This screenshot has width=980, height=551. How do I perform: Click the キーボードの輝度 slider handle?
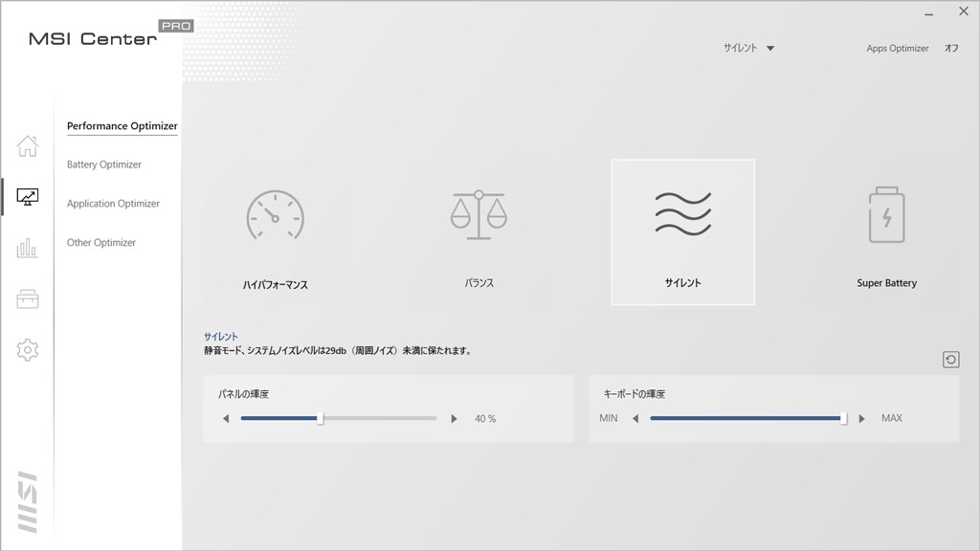click(843, 419)
